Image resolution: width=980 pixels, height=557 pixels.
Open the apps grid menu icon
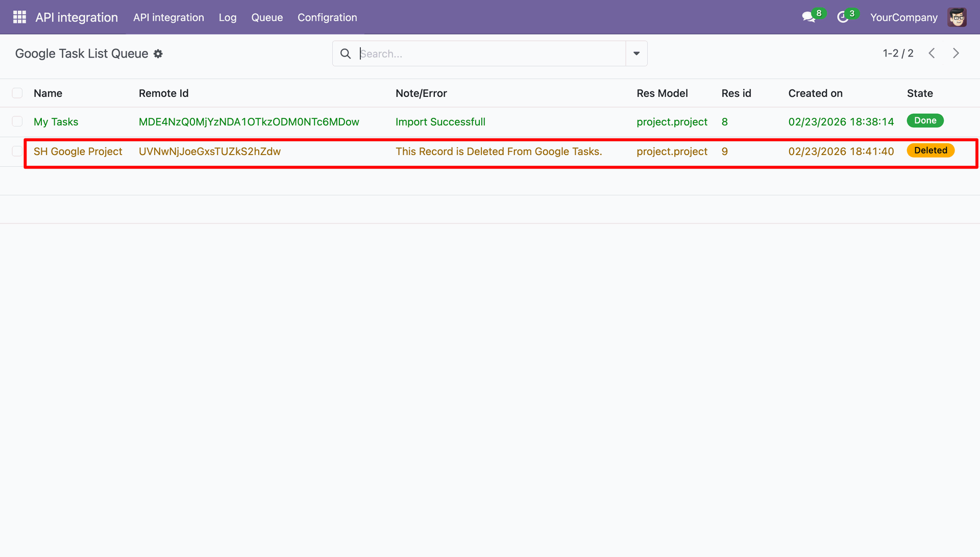coord(19,17)
